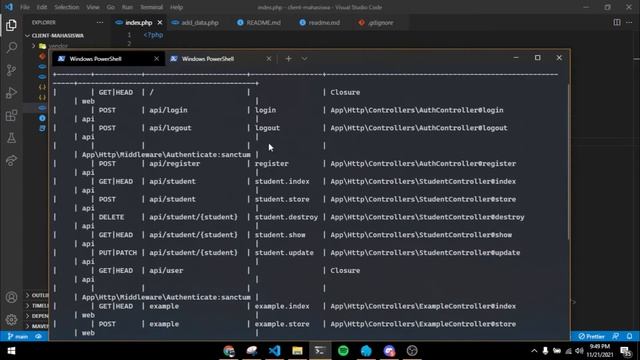Click the example.store route name
The height and width of the screenshot is (360, 640).
click(282, 324)
